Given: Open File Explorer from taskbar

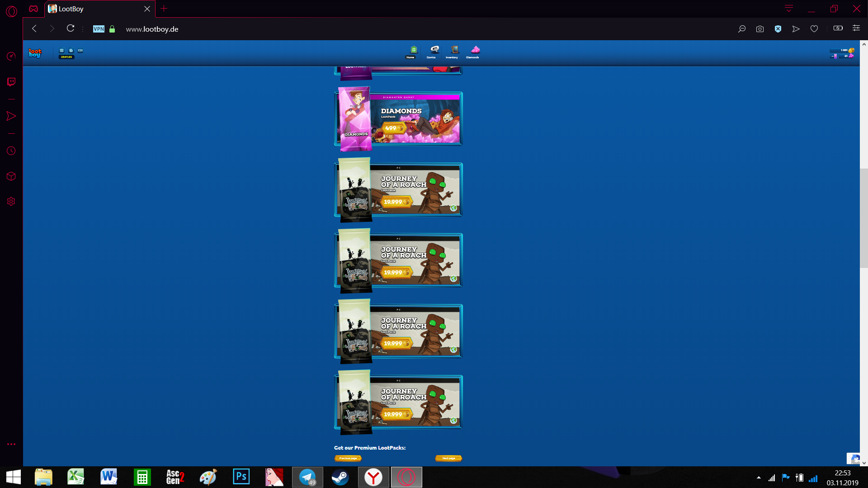Looking at the screenshot, I should tap(43, 477).
